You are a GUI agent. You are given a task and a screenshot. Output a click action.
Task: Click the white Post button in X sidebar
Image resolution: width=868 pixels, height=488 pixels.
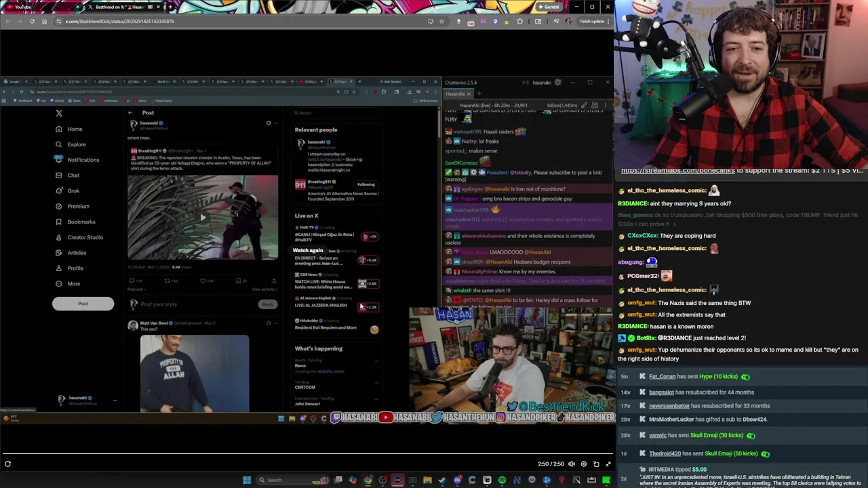[83, 304]
